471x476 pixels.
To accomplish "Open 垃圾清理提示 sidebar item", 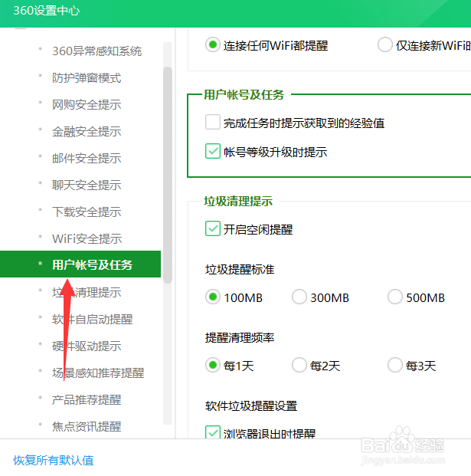I will tap(87, 292).
